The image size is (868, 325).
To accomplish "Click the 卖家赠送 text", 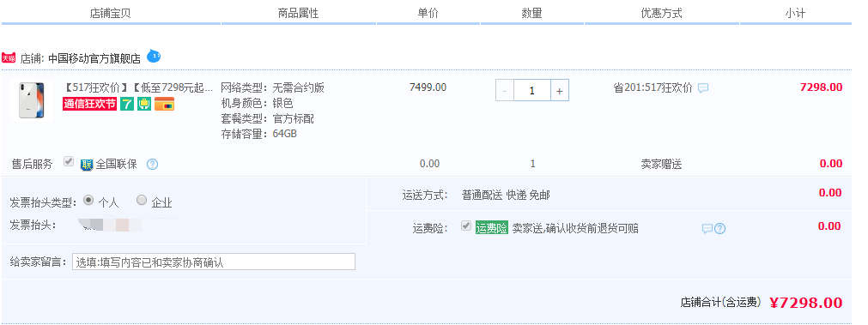I will 662,164.
